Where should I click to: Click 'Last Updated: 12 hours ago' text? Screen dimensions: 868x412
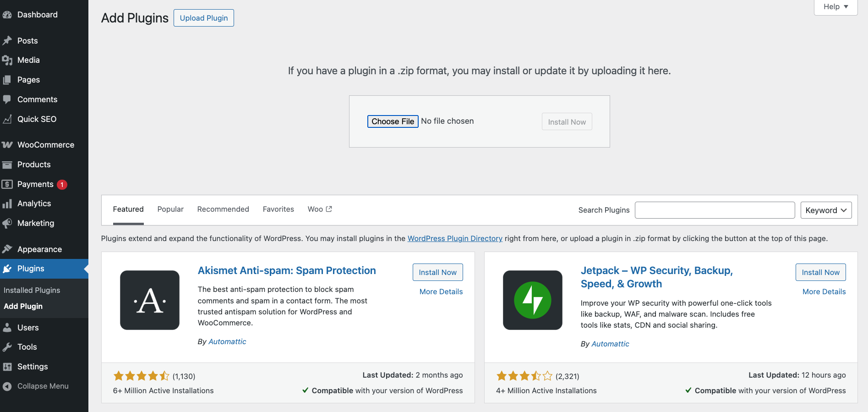797,375
